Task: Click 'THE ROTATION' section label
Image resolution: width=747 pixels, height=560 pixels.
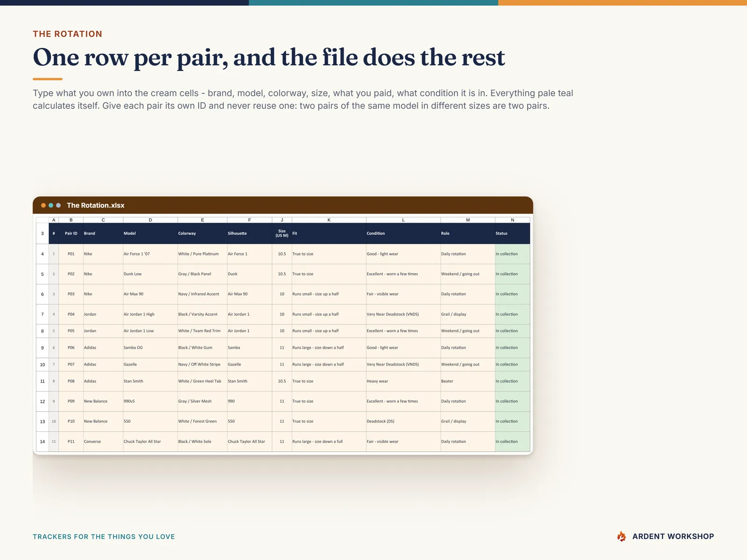Action: 67,34
